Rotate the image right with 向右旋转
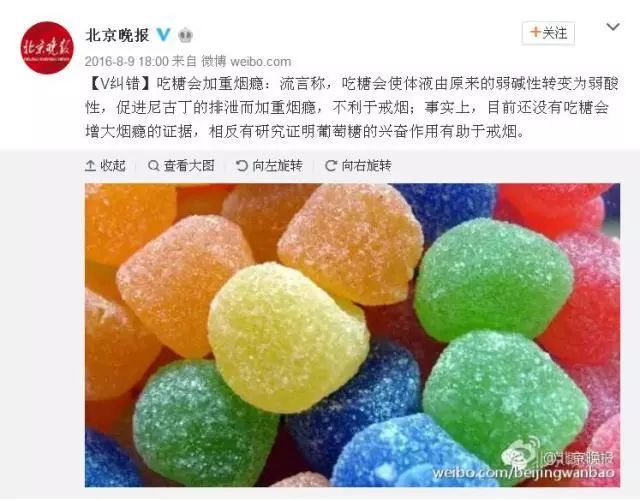The width and height of the screenshot is (640, 501). tap(358, 165)
